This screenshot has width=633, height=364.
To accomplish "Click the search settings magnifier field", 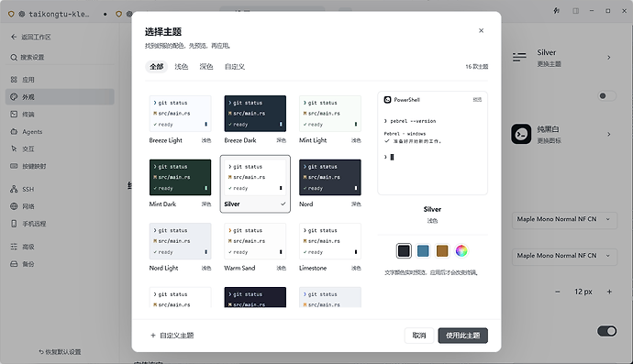I will click(60, 57).
